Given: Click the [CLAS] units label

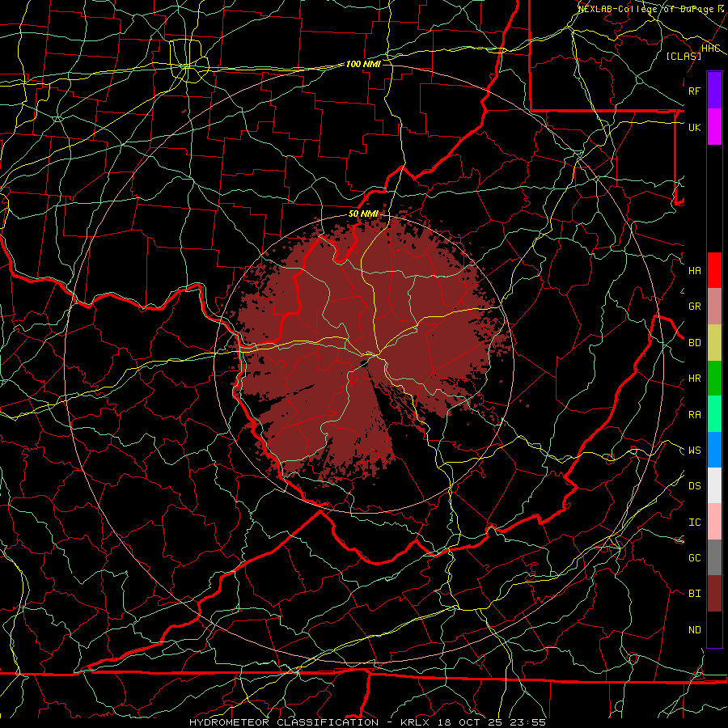Looking at the screenshot, I should click(x=684, y=57).
